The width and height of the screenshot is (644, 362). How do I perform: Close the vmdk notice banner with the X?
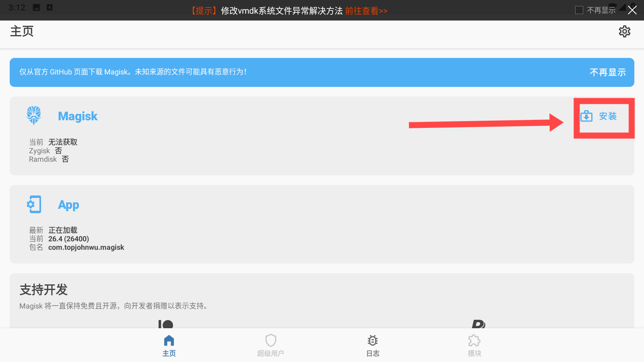tap(633, 10)
